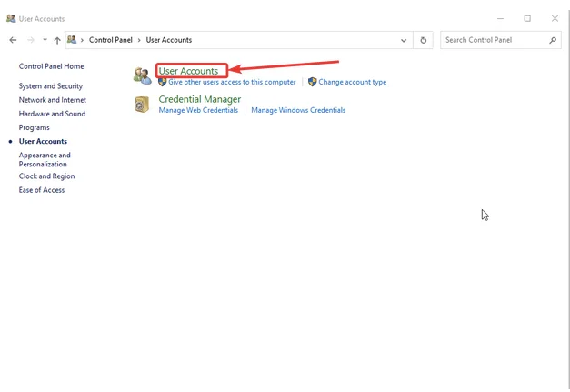The image size is (570, 392).
Task: Click Manage Windows Credentials
Action: 298,110
